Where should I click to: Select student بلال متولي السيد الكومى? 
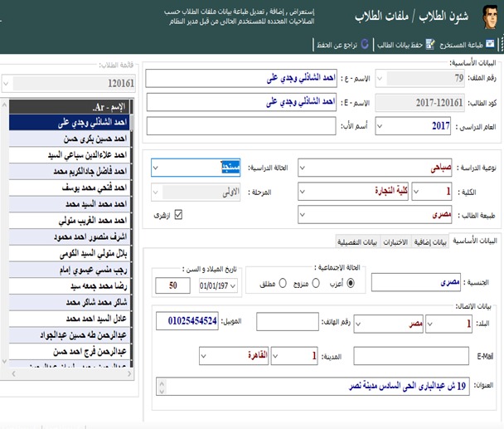[70, 253]
